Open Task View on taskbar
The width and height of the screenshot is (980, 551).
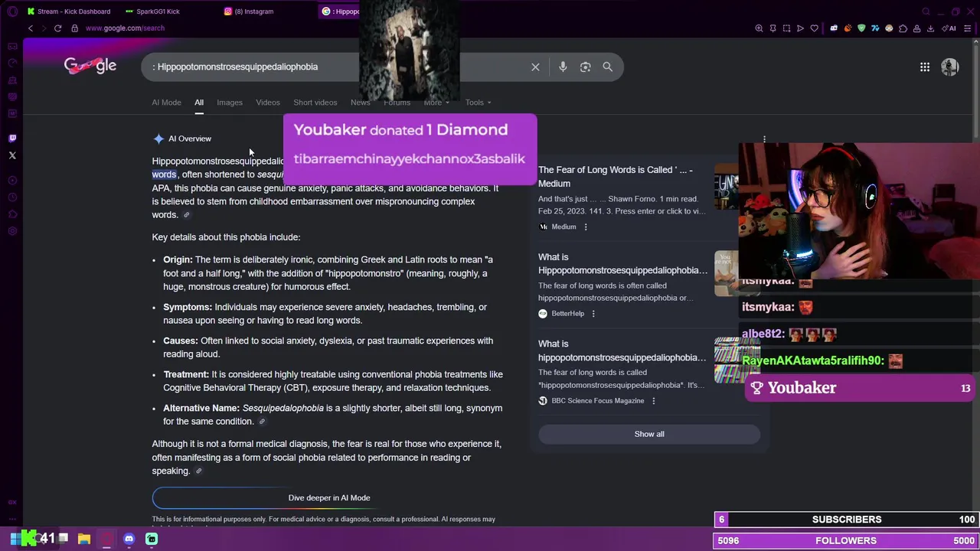click(63, 538)
